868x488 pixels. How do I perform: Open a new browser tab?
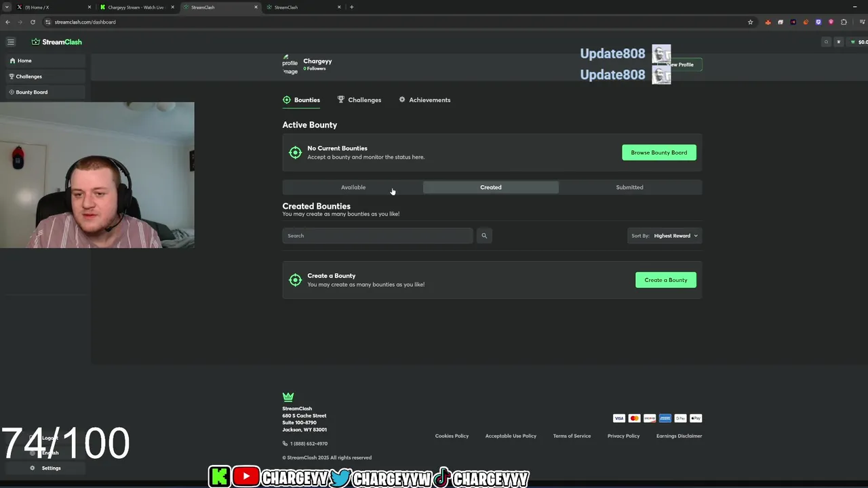(x=351, y=7)
